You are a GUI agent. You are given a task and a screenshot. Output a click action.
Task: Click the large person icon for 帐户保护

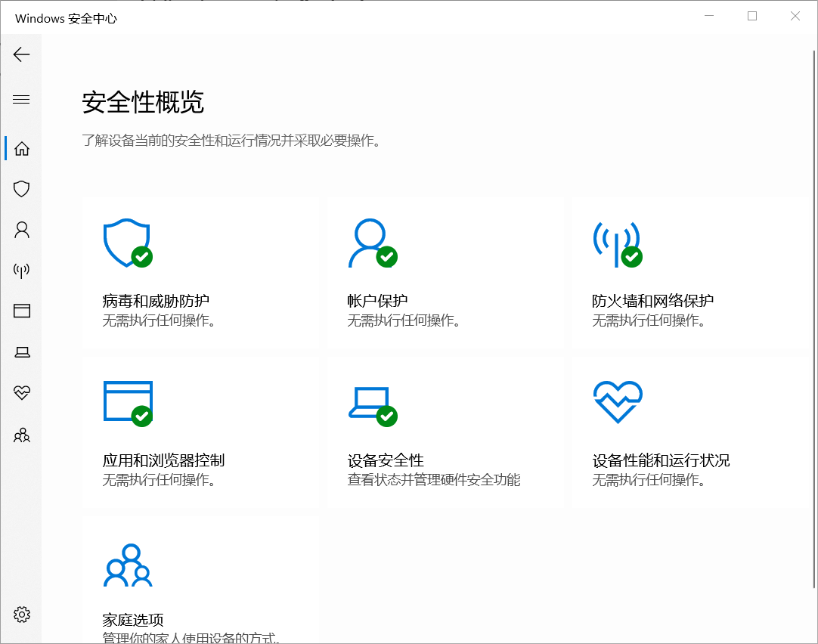373,243
